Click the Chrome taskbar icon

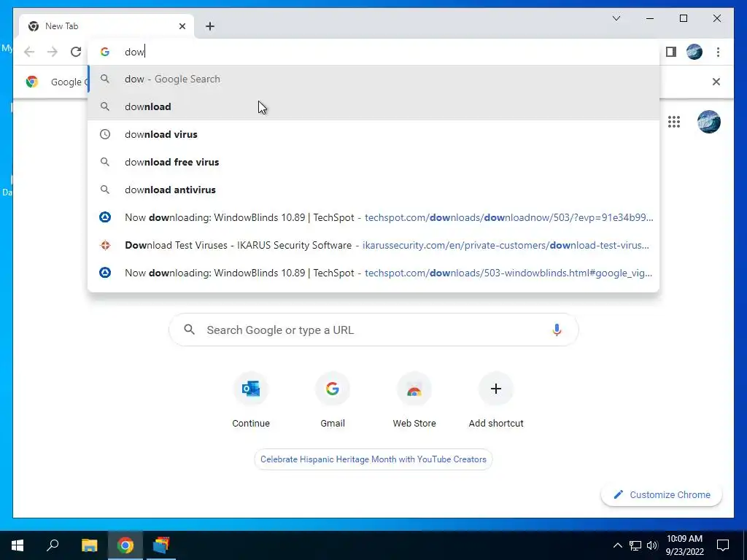[x=125, y=545]
